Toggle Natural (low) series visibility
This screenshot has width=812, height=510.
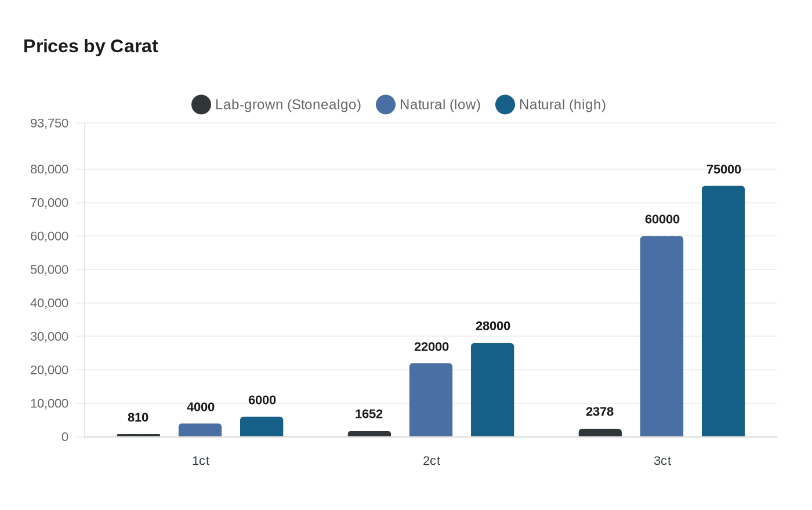click(x=439, y=104)
